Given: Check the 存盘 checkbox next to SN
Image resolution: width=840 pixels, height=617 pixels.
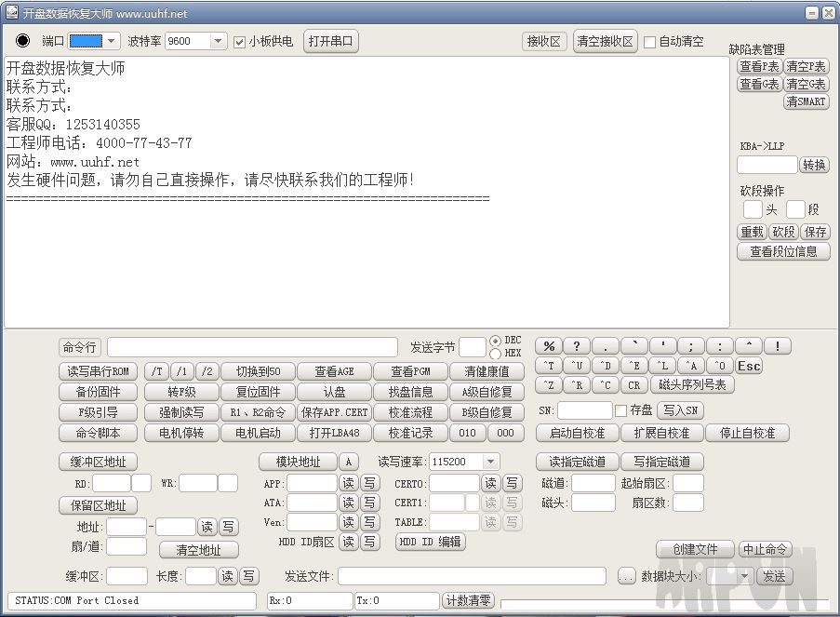Looking at the screenshot, I should coord(620,410).
